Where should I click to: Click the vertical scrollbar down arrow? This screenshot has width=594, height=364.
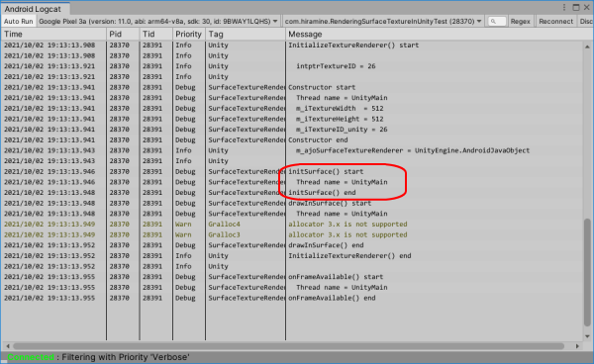[x=587, y=336]
